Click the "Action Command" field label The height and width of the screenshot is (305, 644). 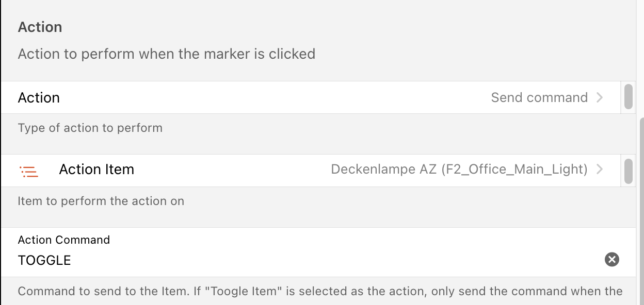[x=64, y=240]
